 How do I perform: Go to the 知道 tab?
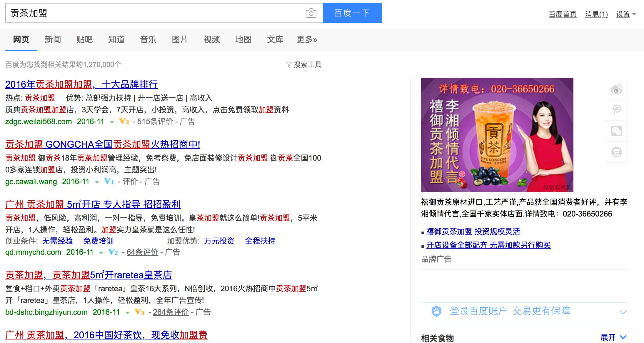[x=116, y=39]
